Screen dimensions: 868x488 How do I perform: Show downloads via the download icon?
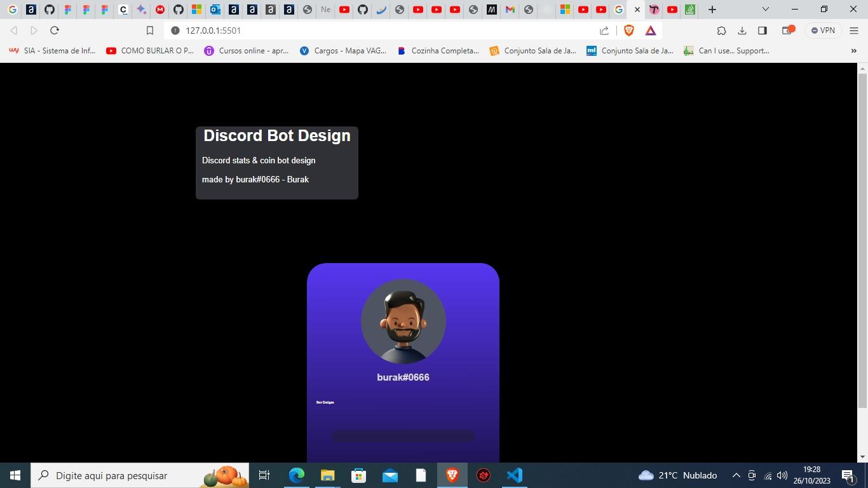pos(742,30)
